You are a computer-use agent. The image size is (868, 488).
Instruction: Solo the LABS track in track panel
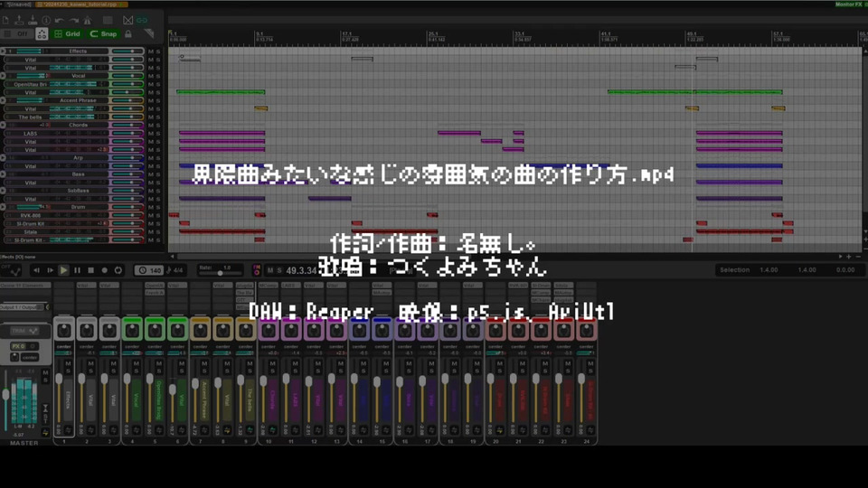[157, 134]
